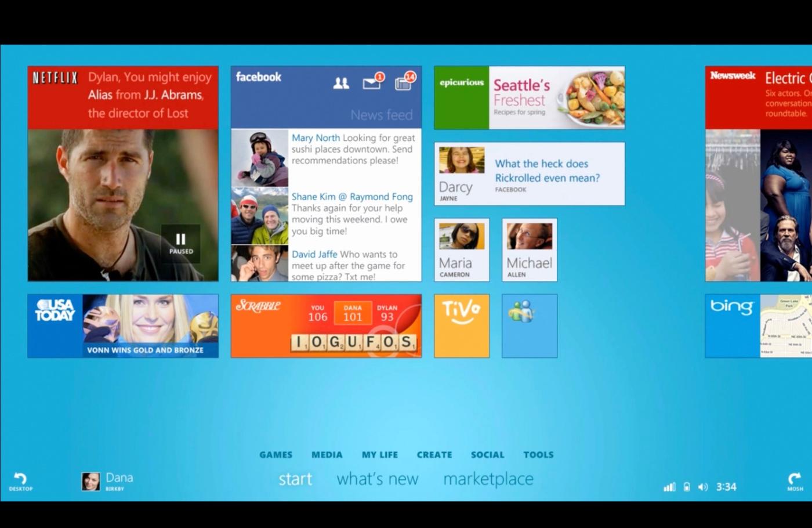The height and width of the screenshot is (528, 812).
Task: Select the My Life category
Action: coord(380,455)
